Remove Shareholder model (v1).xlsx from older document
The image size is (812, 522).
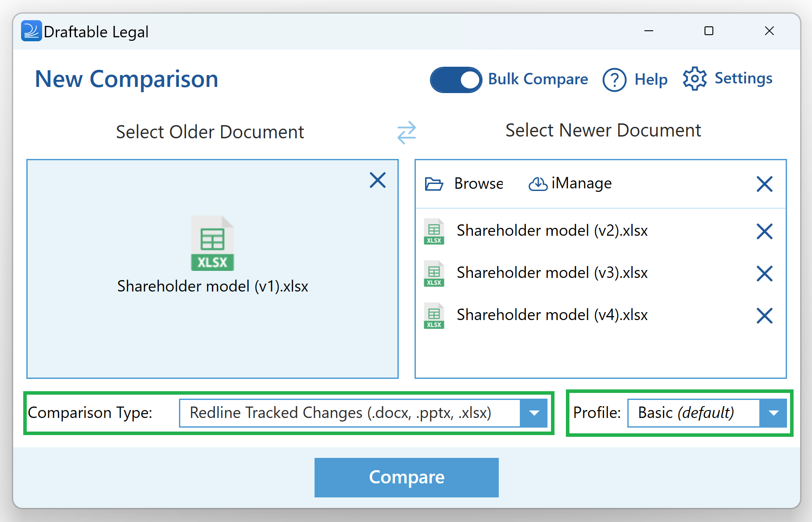coord(378,180)
